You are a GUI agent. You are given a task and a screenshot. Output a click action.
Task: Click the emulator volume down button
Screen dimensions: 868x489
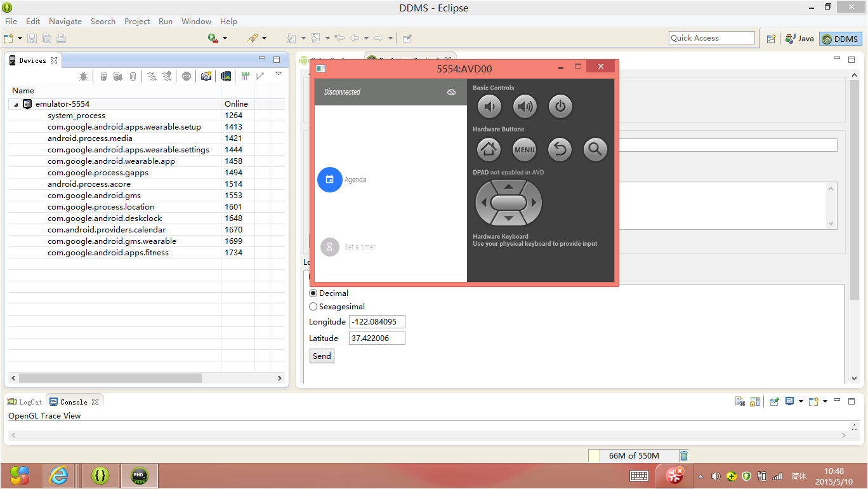click(489, 107)
